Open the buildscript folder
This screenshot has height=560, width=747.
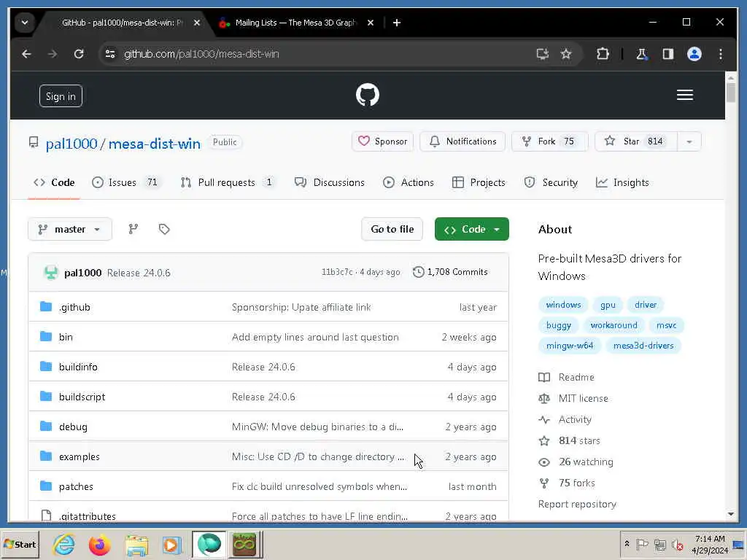(x=82, y=397)
